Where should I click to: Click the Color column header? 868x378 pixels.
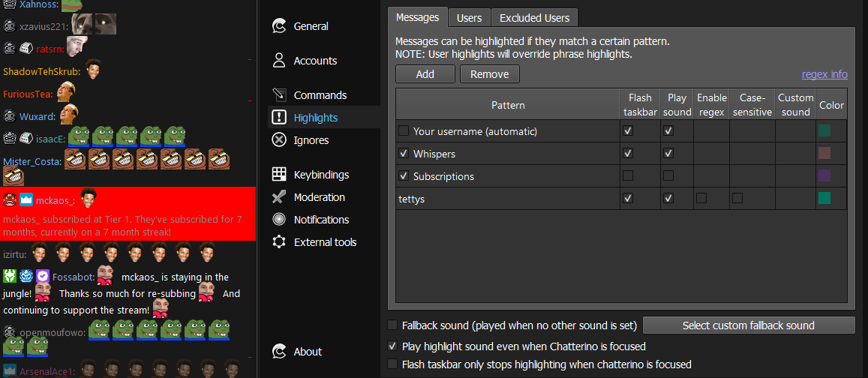click(x=831, y=104)
